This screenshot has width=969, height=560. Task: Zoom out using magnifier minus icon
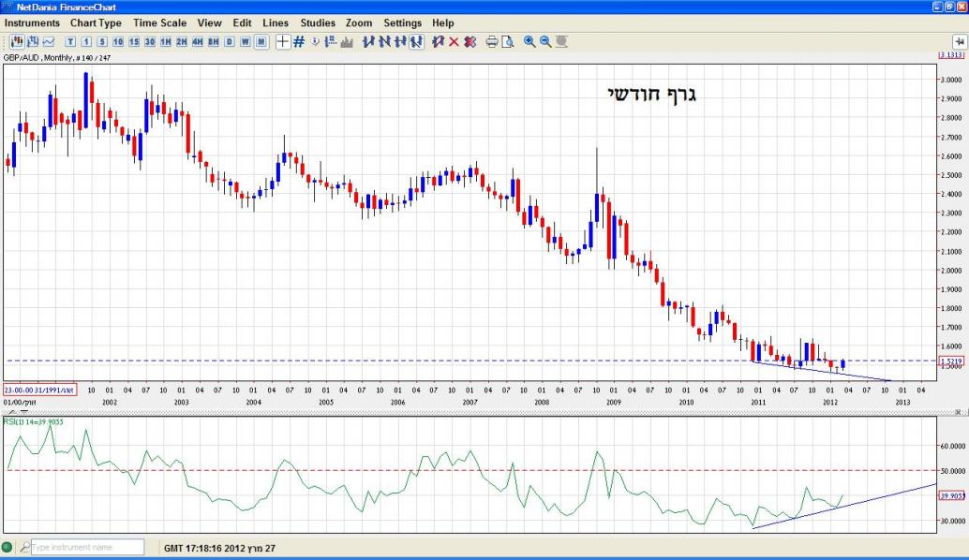coord(545,41)
